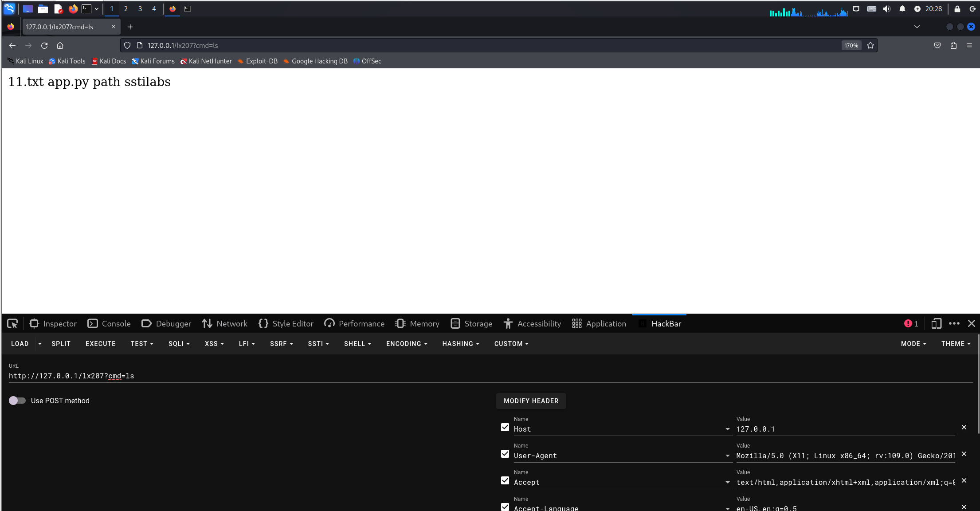Click the reload page icon
This screenshot has height=511, width=980.
coord(44,45)
